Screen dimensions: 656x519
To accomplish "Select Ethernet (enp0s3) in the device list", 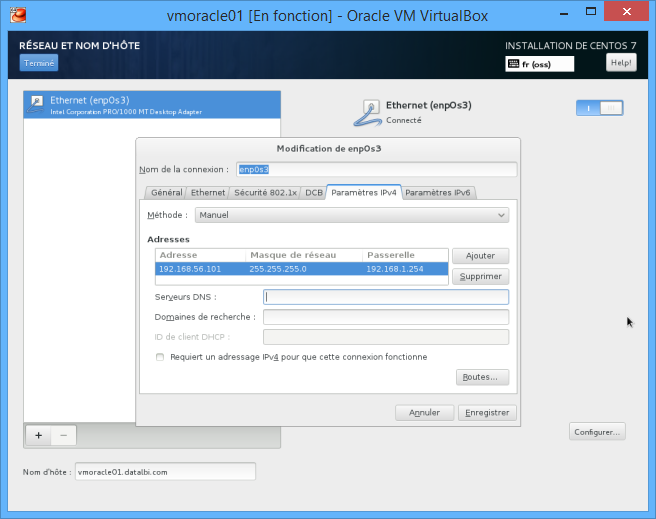I will (152, 105).
